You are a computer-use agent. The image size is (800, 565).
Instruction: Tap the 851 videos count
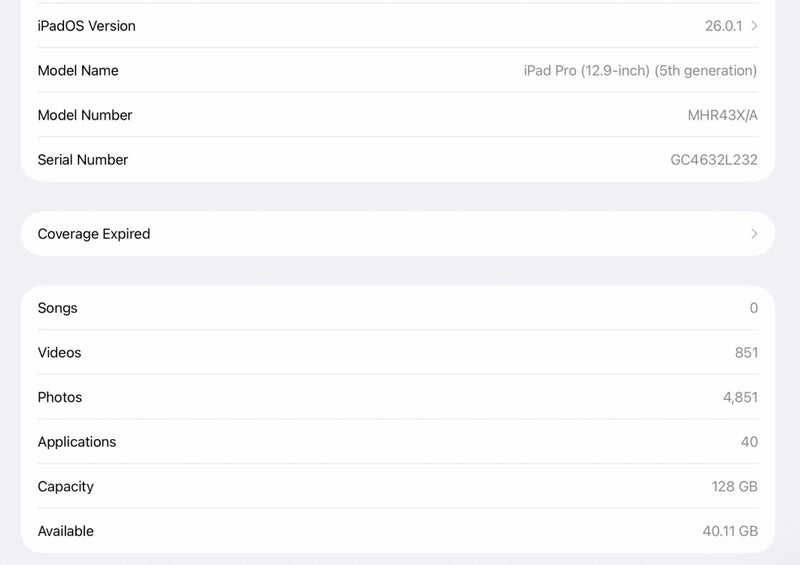[x=746, y=353]
